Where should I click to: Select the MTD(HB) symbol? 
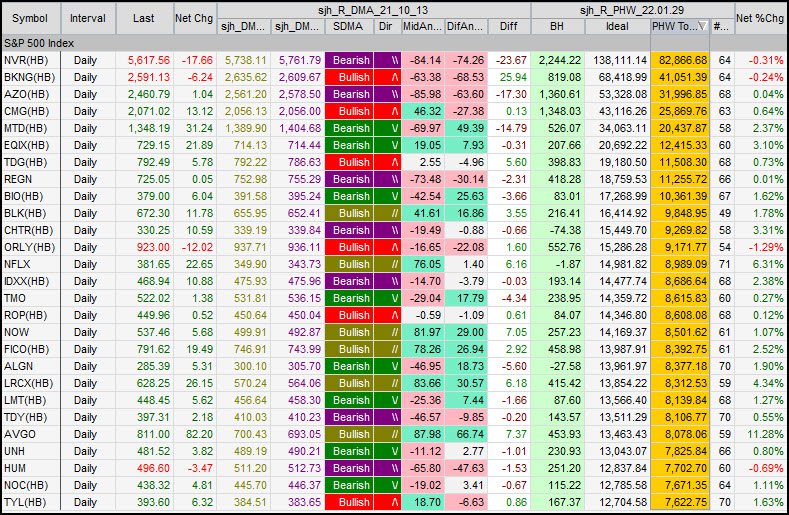pyautogui.click(x=26, y=128)
